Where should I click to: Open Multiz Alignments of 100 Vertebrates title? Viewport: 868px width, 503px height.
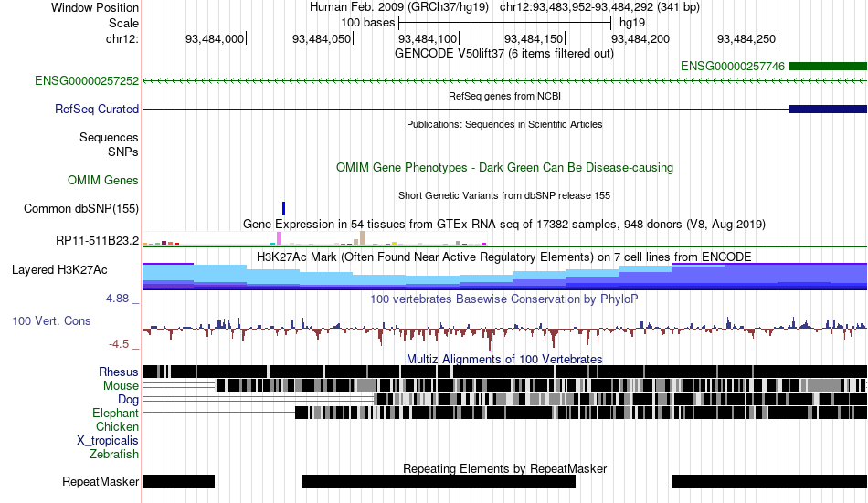(x=504, y=359)
